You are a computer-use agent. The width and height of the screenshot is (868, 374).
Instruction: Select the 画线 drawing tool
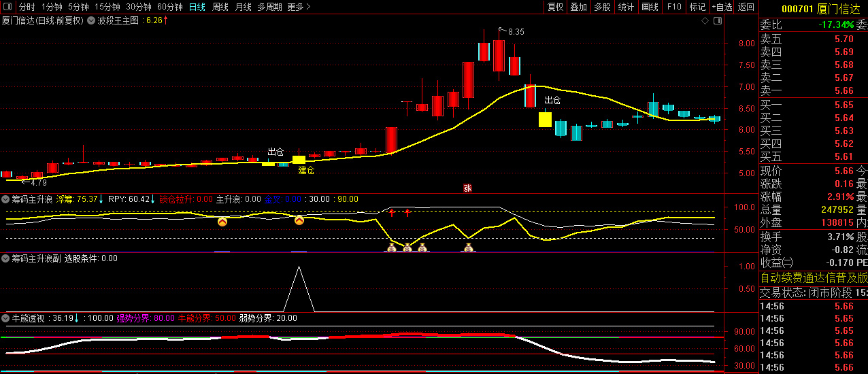[x=650, y=7]
